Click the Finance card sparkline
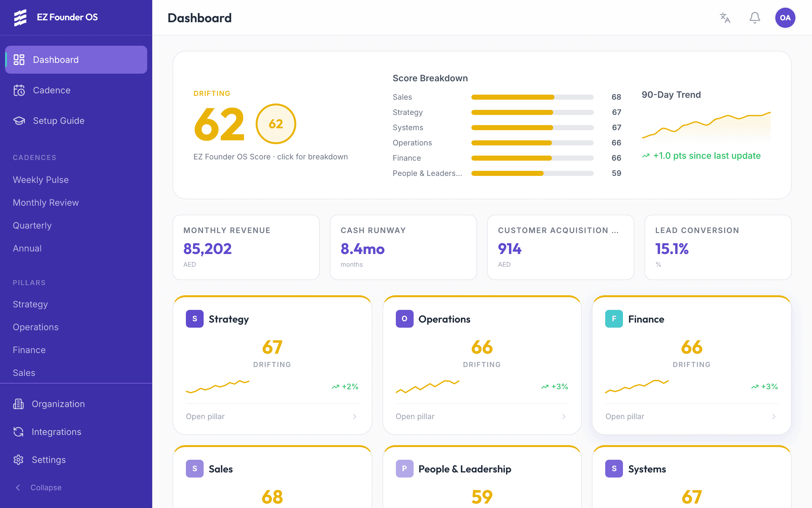The width and height of the screenshot is (812, 508). [637, 386]
